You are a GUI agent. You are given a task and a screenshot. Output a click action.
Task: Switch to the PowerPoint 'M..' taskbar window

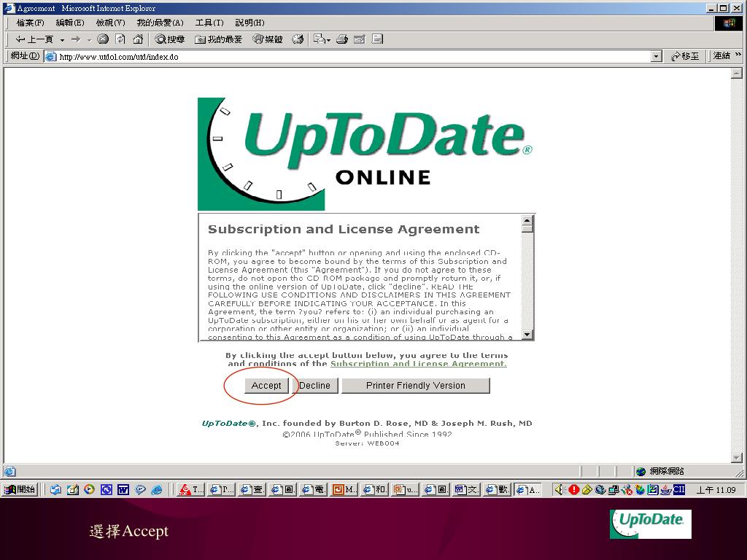(x=343, y=489)
